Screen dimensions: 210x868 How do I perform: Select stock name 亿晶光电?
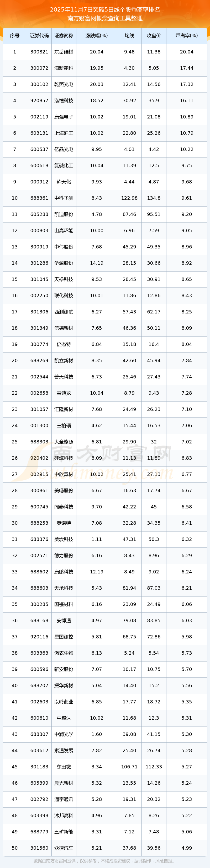pyautogui.click(x=64, y=149)
